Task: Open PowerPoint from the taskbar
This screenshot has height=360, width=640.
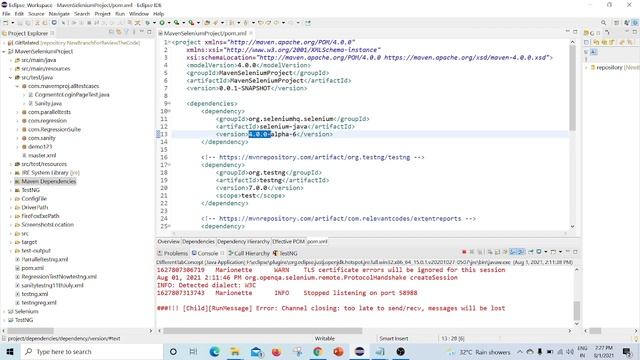Action: [x=338, y=351]
